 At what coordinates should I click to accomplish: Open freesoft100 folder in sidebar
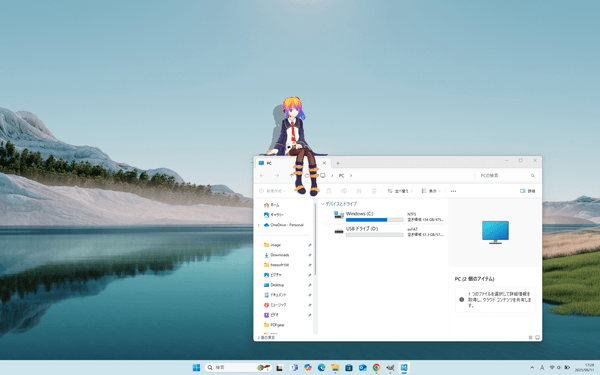click(276, 265)
